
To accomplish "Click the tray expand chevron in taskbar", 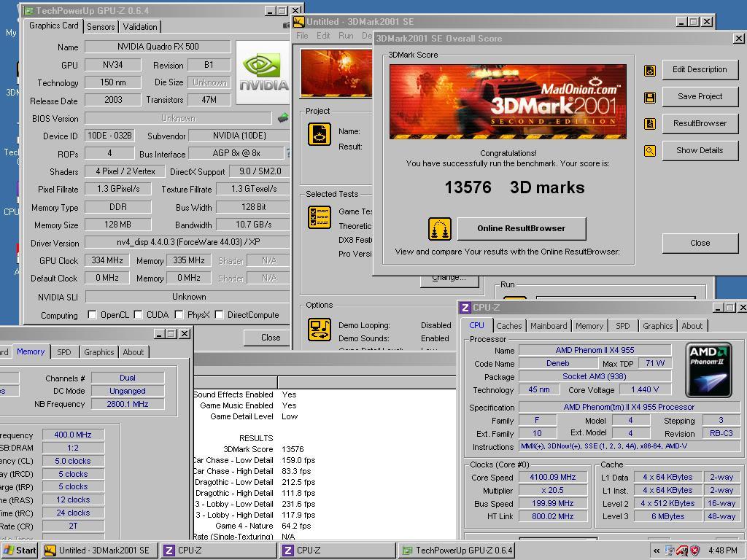I will tap(657, 551).
